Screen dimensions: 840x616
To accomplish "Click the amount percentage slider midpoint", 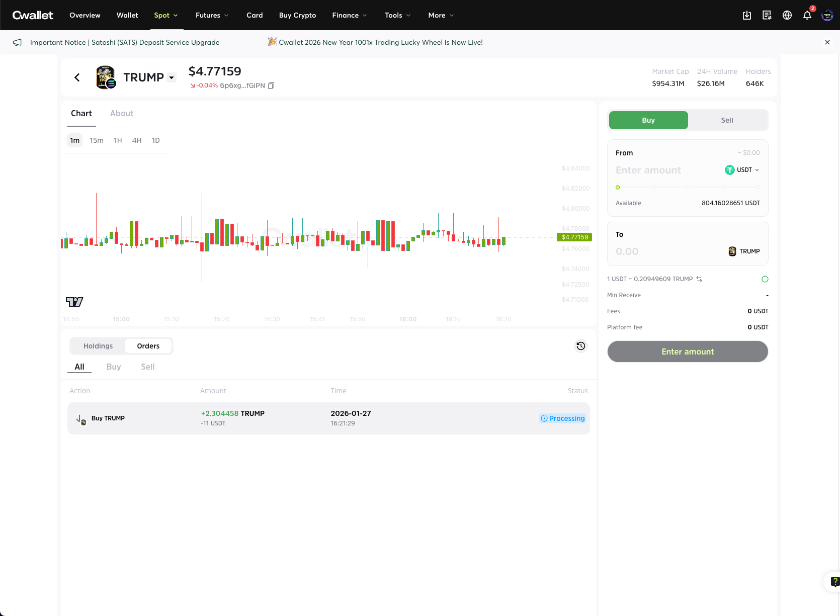I will coord(688,187).
